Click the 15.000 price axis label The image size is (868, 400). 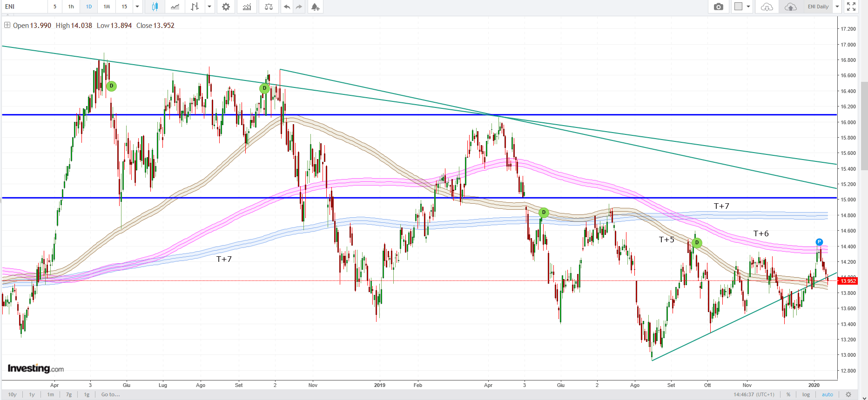pyautogui.click(x=848, y=200)
